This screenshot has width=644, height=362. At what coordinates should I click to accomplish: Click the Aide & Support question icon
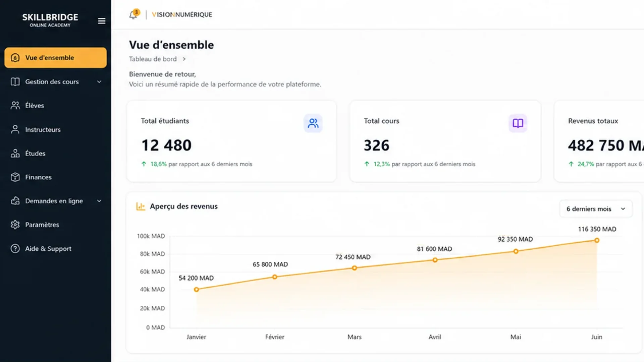coord(15,249)
